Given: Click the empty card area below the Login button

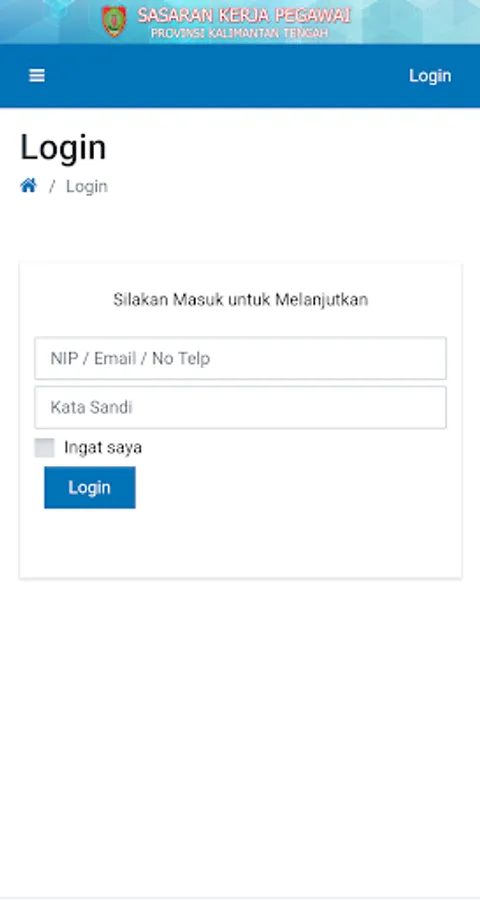Looking at the screenshot, I should pyautogui.click(x=240, y=542).
